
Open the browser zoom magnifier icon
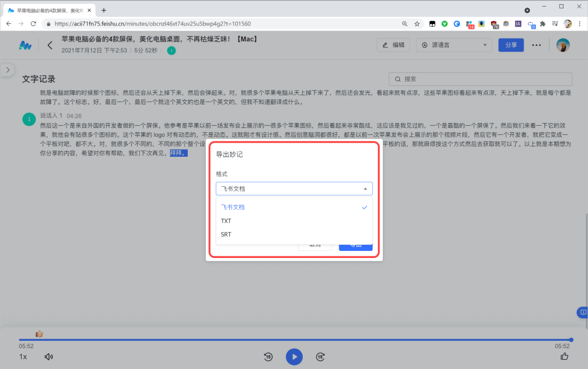point(405,23)
